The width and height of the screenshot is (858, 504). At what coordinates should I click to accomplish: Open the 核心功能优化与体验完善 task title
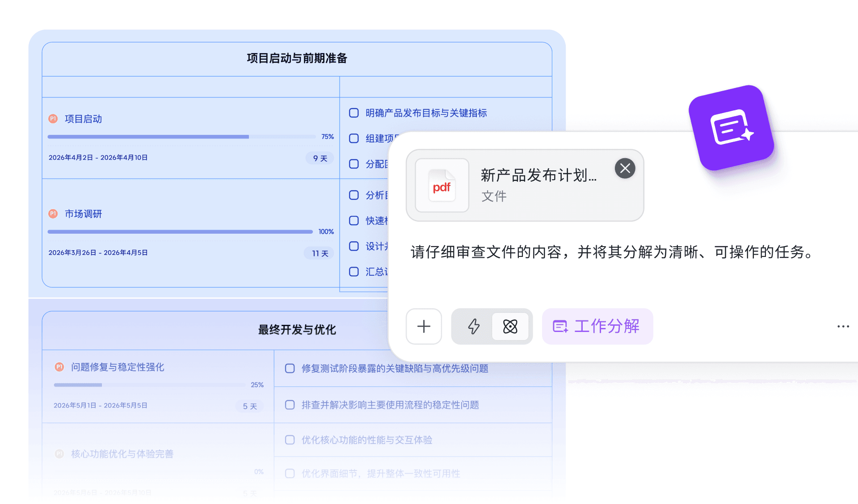tap(122, 454)
